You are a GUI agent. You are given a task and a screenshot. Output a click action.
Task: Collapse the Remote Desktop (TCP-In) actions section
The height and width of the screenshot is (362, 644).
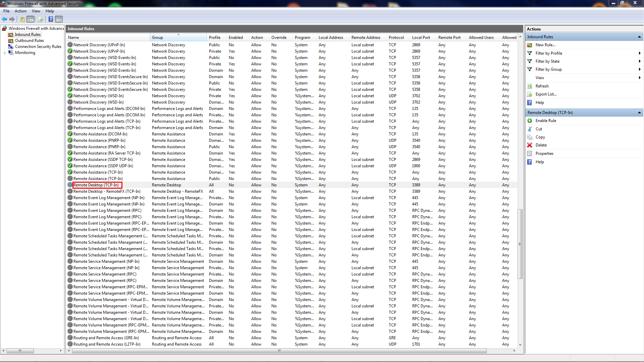click(639, 113)
